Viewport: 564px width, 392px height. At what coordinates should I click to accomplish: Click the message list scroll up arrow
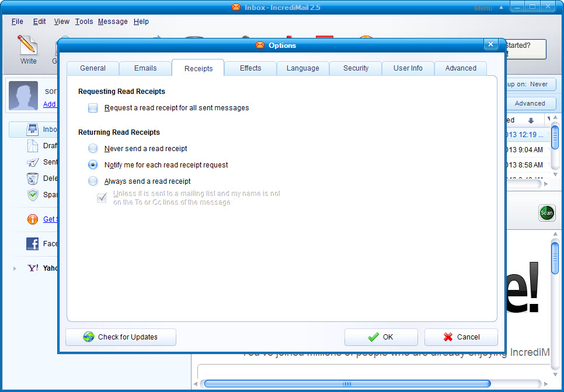point(555,118)
